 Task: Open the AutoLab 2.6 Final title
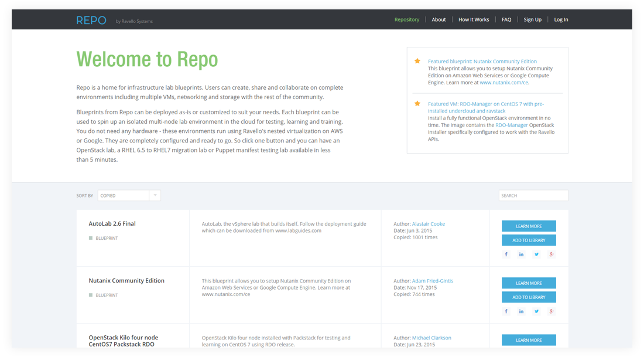112,224
